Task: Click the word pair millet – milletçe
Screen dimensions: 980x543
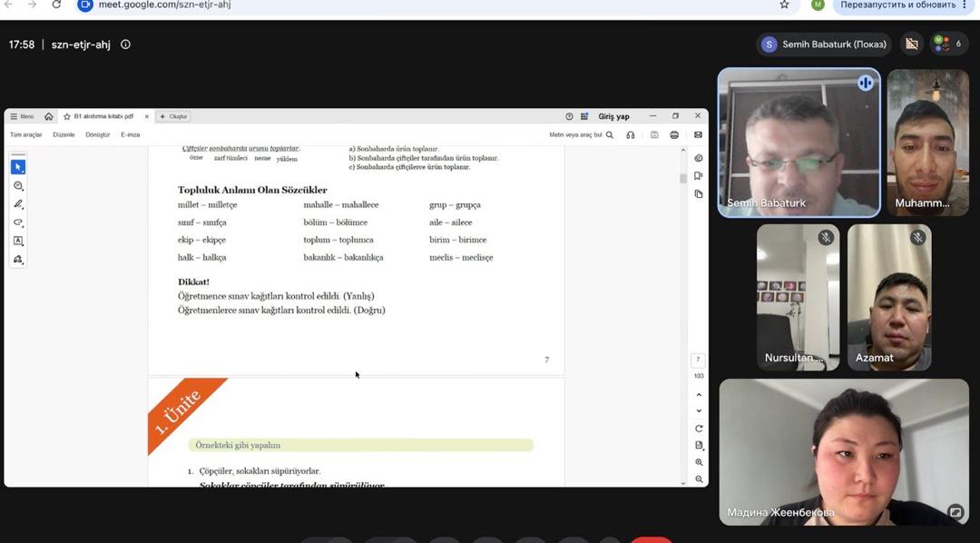Action: coord(208,204)
